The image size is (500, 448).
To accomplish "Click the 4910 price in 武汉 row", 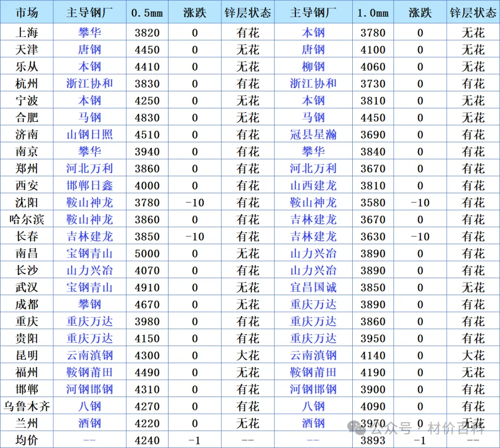I will 147,288.
